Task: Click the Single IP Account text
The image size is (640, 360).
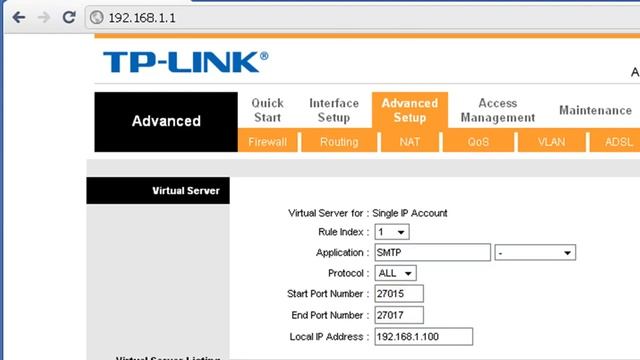Action: point(410,213)
